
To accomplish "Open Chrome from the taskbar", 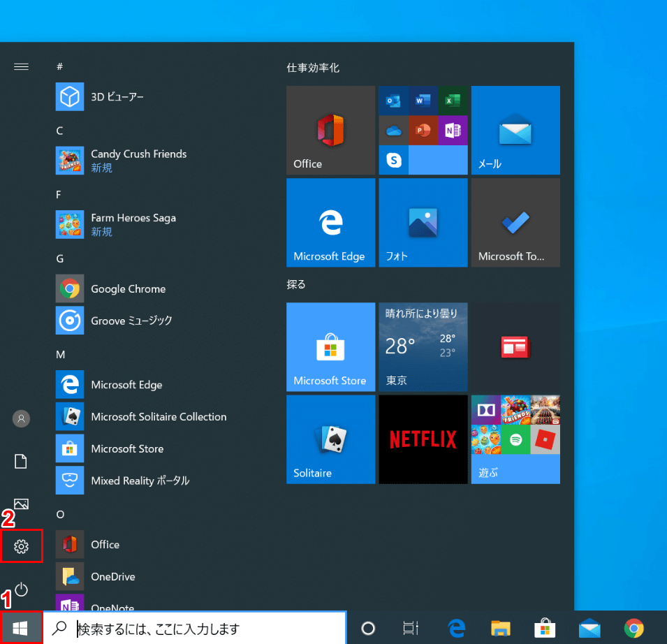I will (x=633, y=628).
